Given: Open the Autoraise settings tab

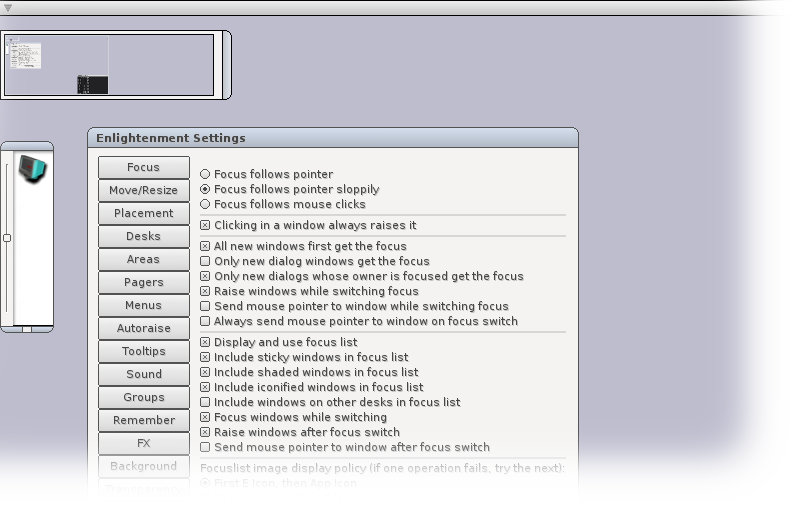Looking at the screenshot, I should [x=143, y=328].
